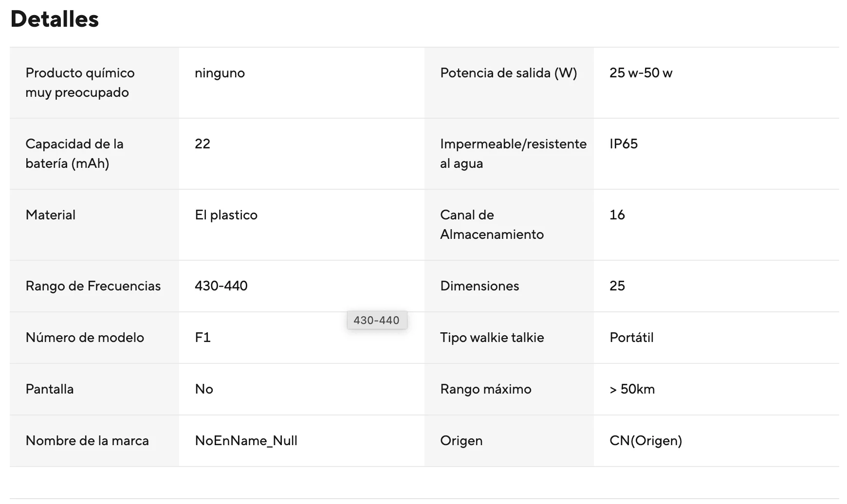847x504 pixels.
Task: Select the "Impermeable/resistente al agua" label
Action: pos(513,154)
